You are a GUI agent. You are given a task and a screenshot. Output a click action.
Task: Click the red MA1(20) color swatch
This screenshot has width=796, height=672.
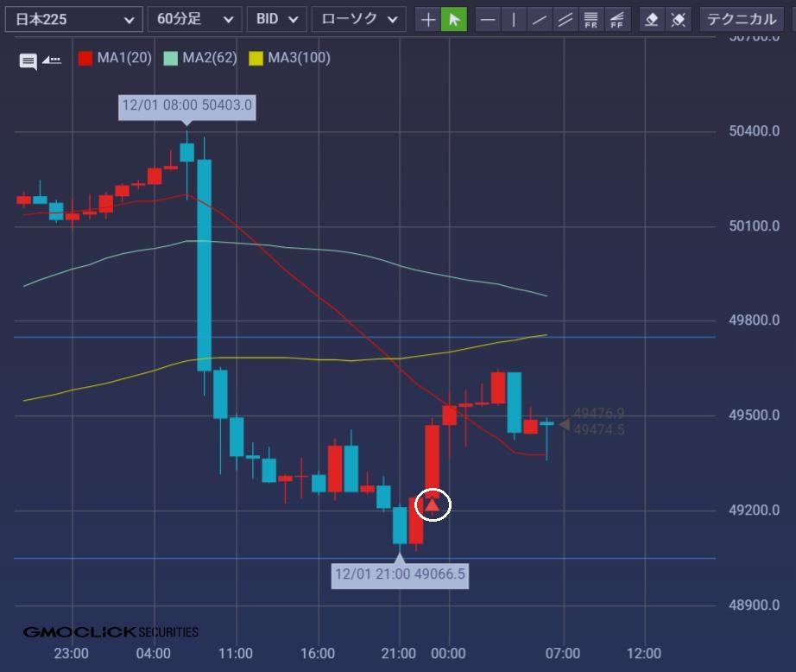85,59
